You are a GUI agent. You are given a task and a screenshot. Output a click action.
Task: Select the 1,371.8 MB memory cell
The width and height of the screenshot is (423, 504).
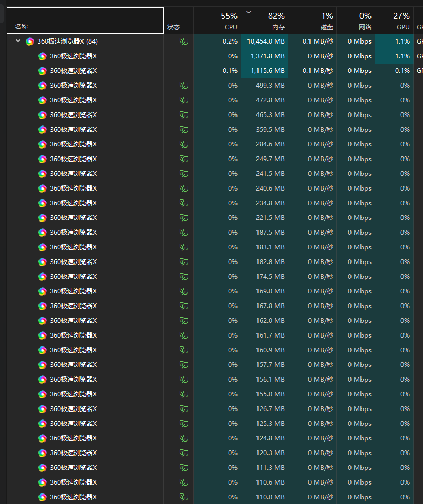(264, 56)
